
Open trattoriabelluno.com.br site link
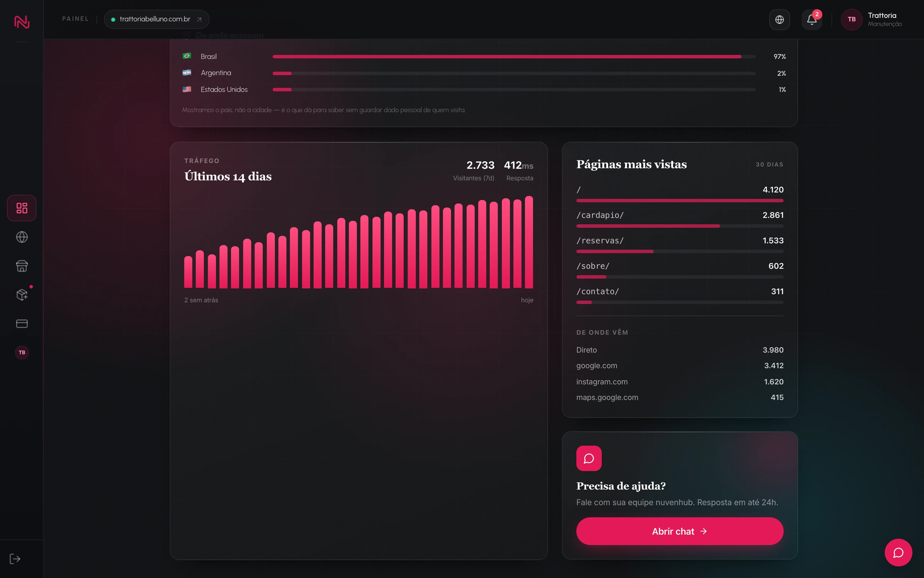156,19
